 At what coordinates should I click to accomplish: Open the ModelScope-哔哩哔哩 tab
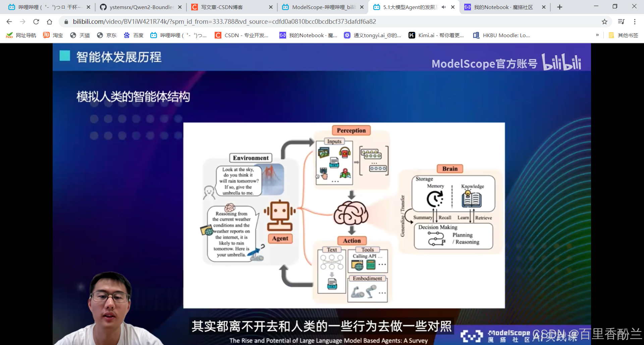pyautogui.click(x=323, y=7)
